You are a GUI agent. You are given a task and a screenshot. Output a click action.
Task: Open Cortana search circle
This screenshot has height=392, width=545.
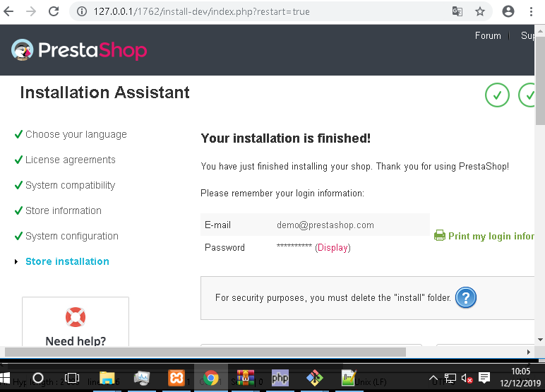click(38, 378)
